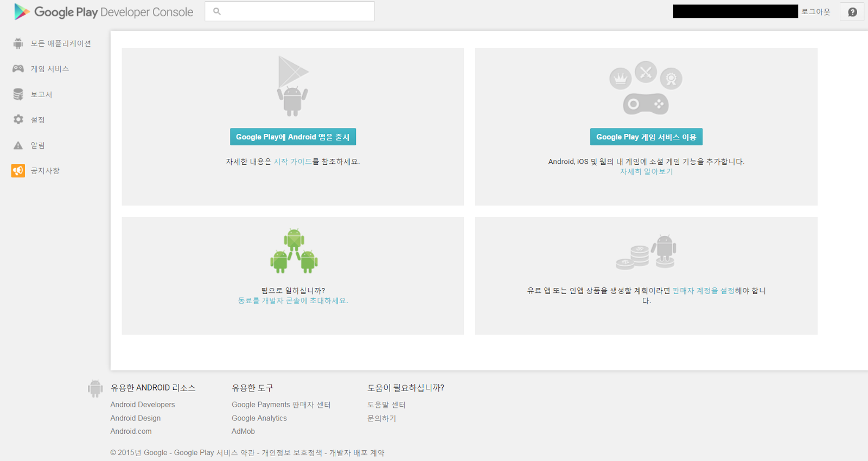Viewport: 868px width, 461px height.
Task: Open the 시작 가이드 link
Action: coord(293,162)
